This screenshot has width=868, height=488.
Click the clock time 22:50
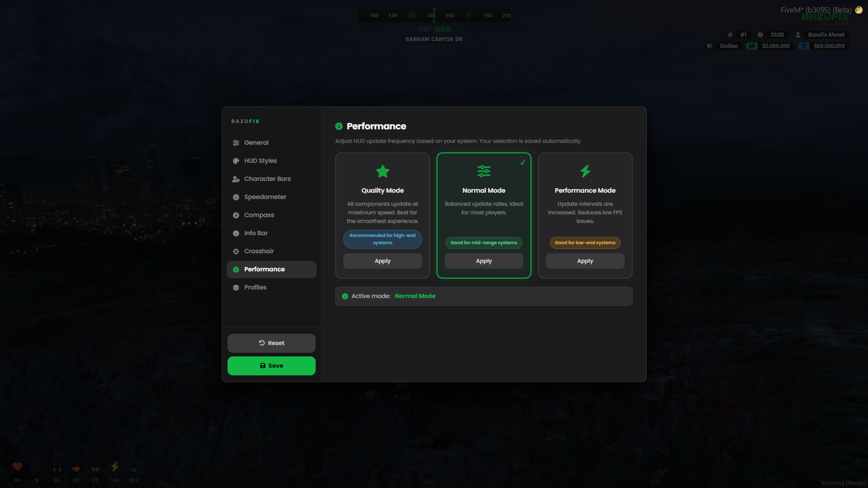(x=777, y=35)
